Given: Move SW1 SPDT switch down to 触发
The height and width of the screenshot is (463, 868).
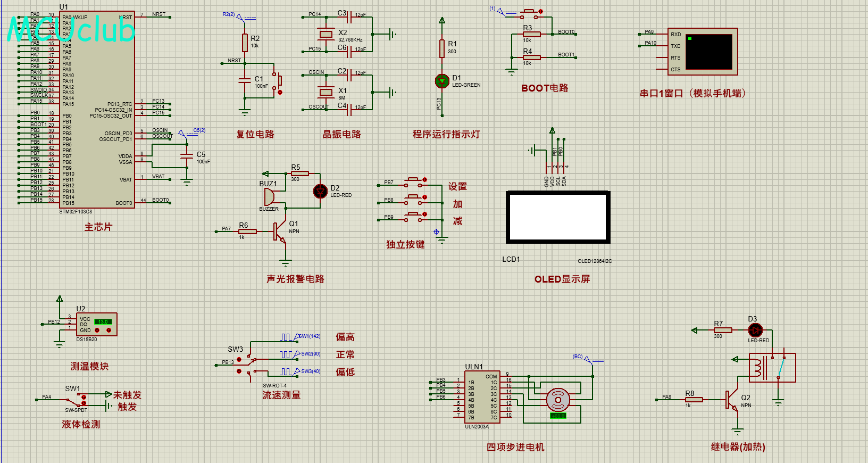Looking at the screenshot, I should point(84,403).
